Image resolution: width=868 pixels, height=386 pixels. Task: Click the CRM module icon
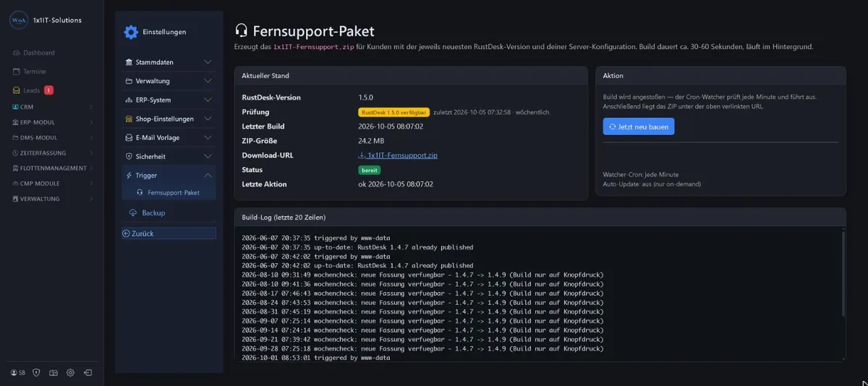tap(14, 107)
